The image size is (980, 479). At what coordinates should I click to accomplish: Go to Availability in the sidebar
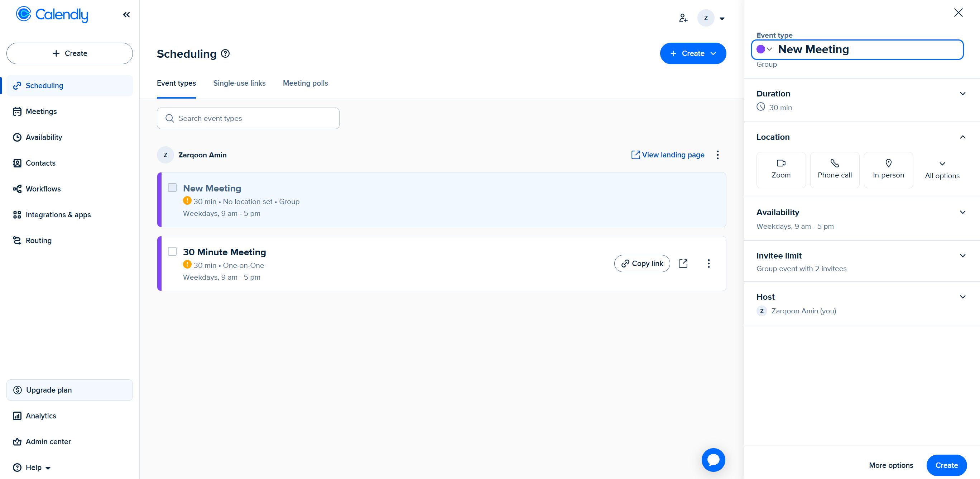[x=69, y=137]
